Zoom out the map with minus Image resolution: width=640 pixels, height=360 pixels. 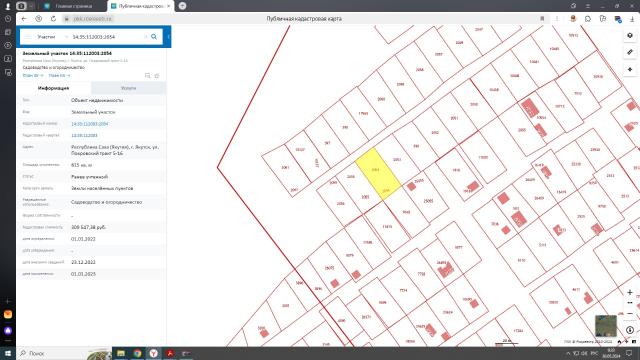pyautogui.click(x=630, y=313)
